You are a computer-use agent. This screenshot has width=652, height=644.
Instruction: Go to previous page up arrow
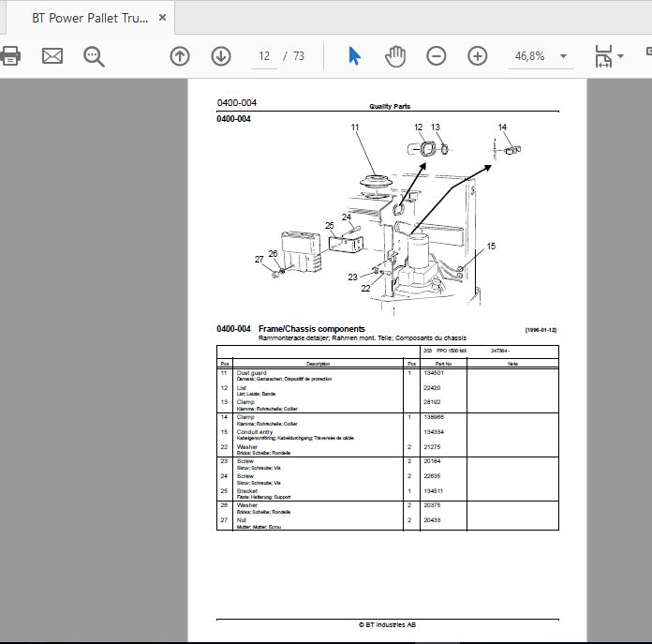(180, 56)
